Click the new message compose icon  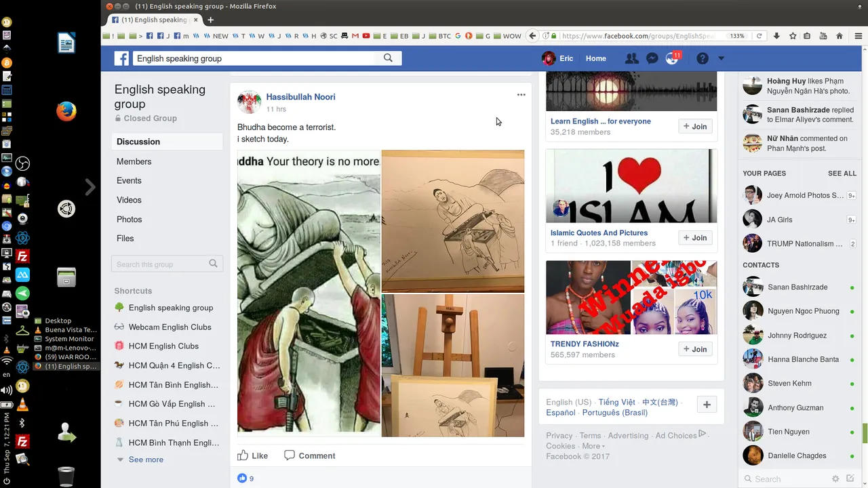(850, 479)
